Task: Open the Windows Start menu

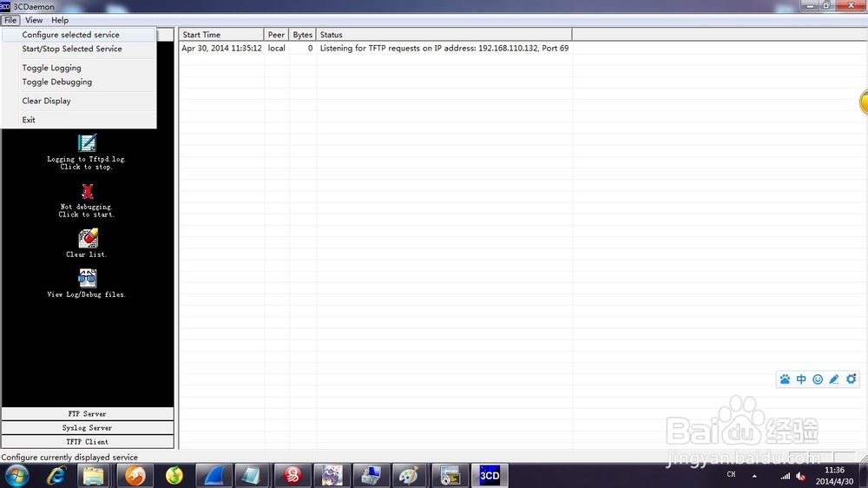Action: (17, 476)
